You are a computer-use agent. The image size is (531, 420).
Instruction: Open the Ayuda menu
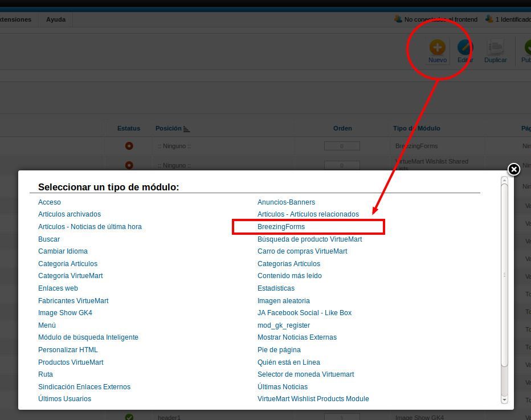56,19
